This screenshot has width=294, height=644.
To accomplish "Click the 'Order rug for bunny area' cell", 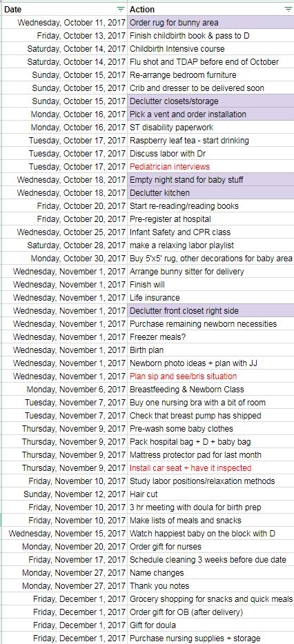I will (210, 23).
